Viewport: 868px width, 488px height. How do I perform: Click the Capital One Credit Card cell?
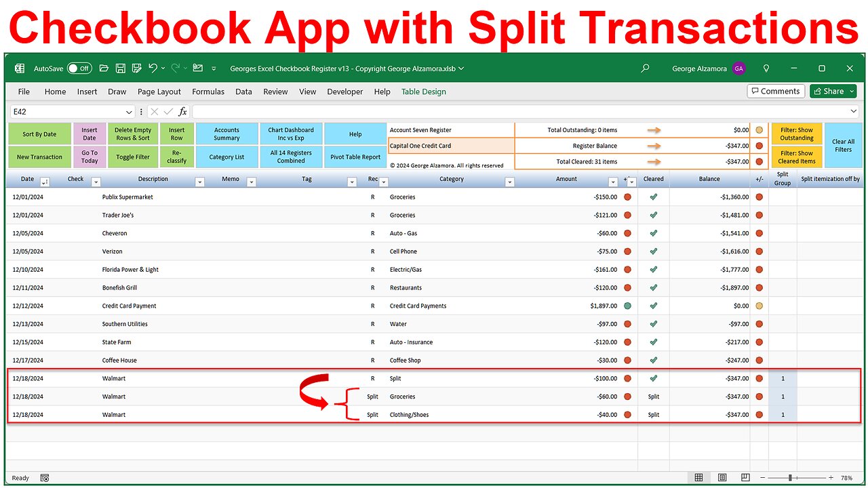pyautogui.click(x=451, y=146)
